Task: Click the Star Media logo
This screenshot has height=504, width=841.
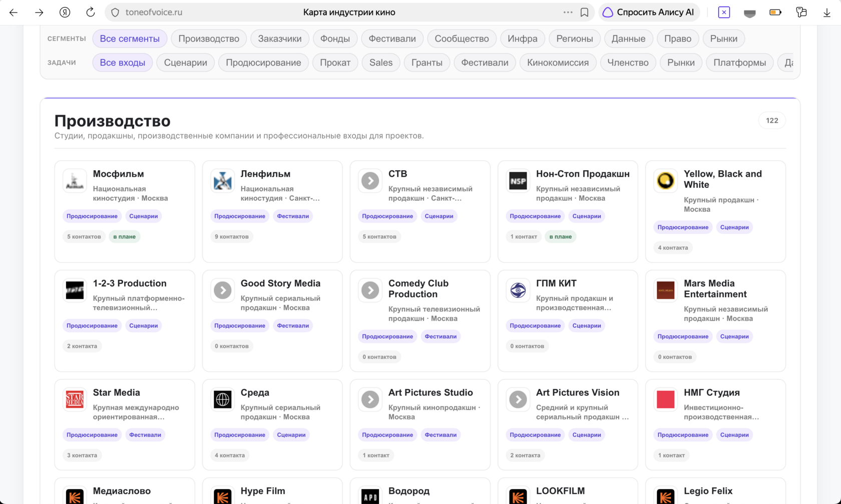Action: click(x=75, y=399)
